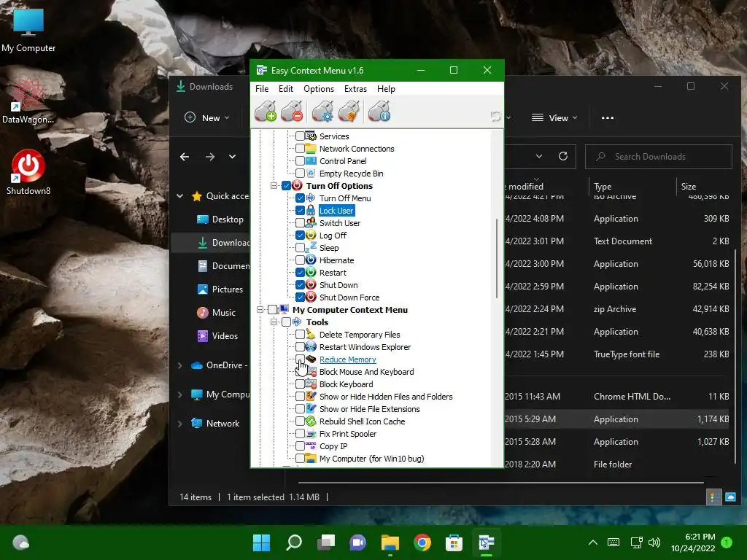The width and height of the screenshot is (747, 560).
Task: Expand OneDrive in the navigation pane
Action: 180,365
